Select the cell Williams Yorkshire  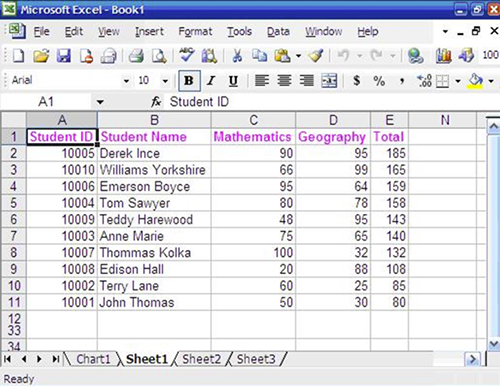(154, 170)
